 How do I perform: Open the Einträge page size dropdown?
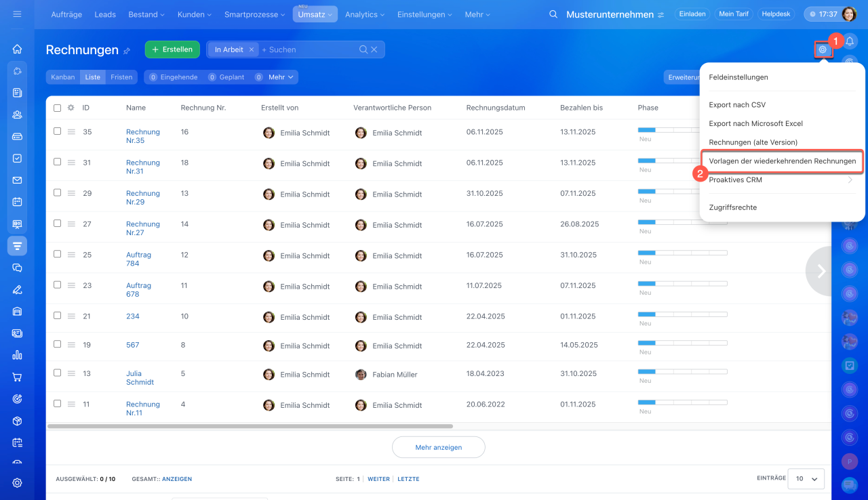(x=807, y=478)
